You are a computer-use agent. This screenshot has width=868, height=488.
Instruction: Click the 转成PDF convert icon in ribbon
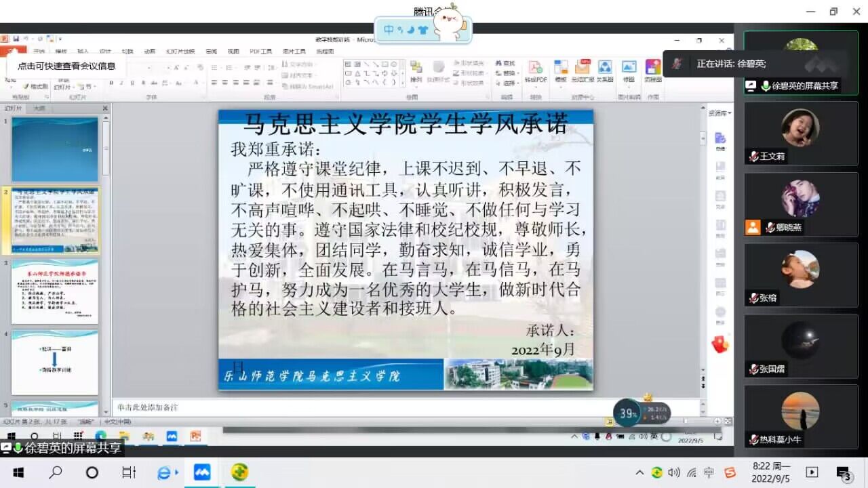[535, 70]
